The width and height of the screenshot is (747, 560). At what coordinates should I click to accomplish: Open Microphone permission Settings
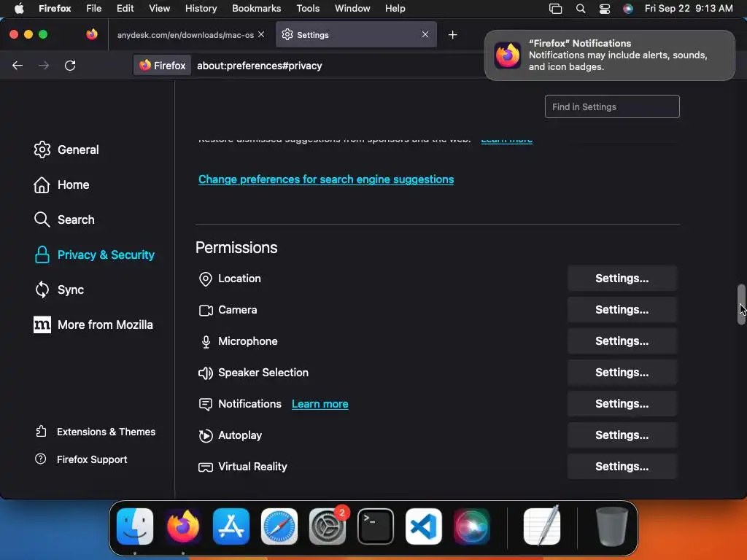click(x=622, y=341)
